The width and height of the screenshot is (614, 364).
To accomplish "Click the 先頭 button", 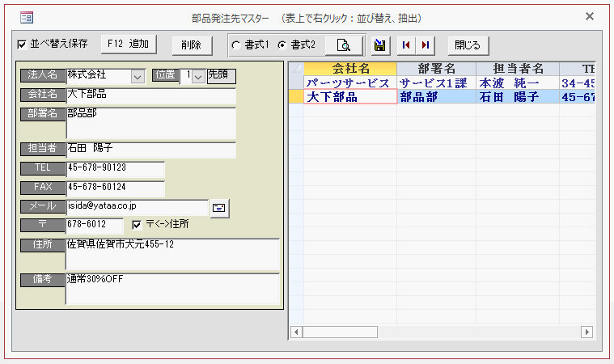I will click(x=221, y=76).
